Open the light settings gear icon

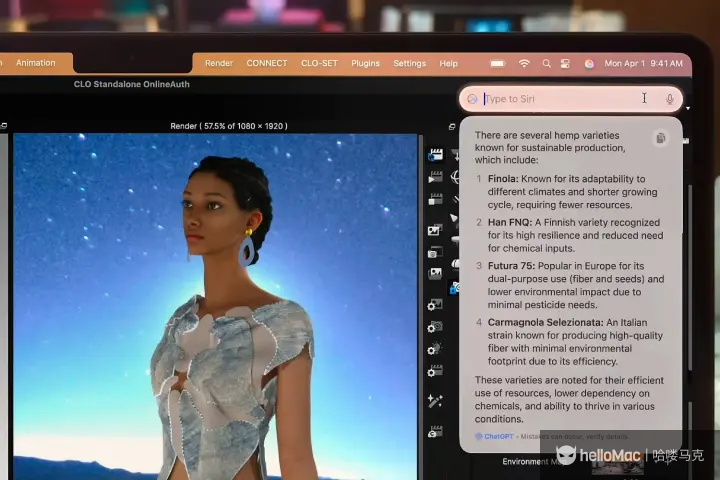point(434,349)
